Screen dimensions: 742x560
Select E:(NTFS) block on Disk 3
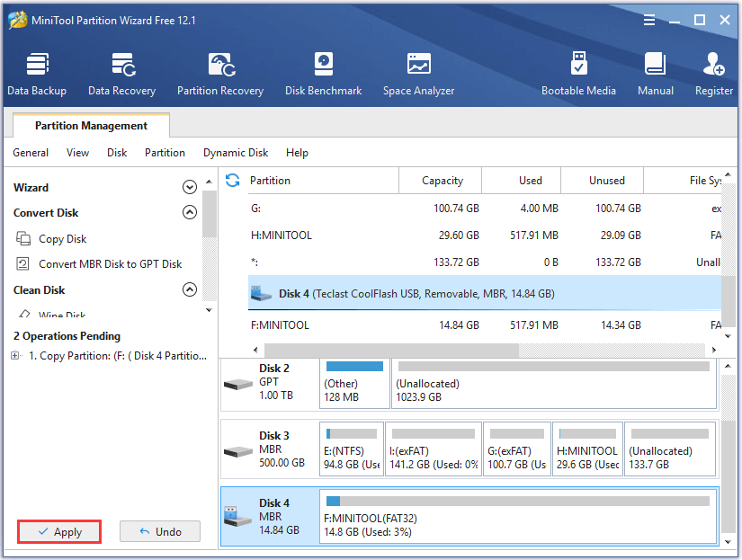tap(352, 449)
